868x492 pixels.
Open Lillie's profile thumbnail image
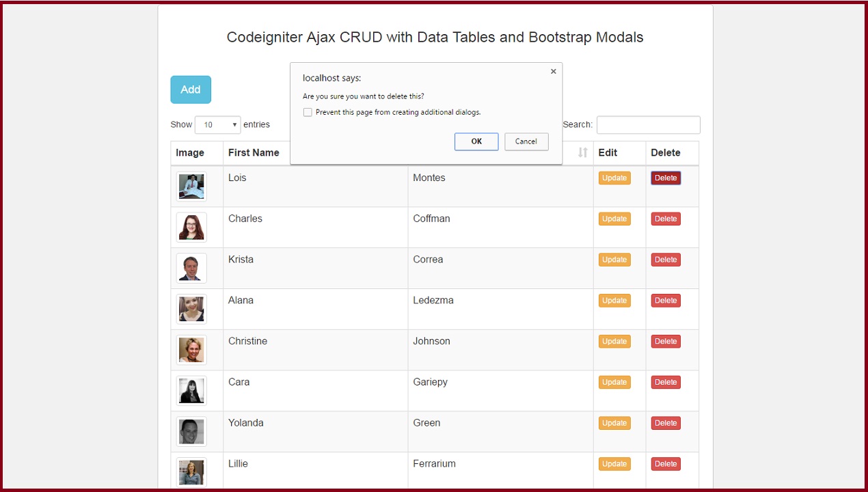(x=191, y=473)
